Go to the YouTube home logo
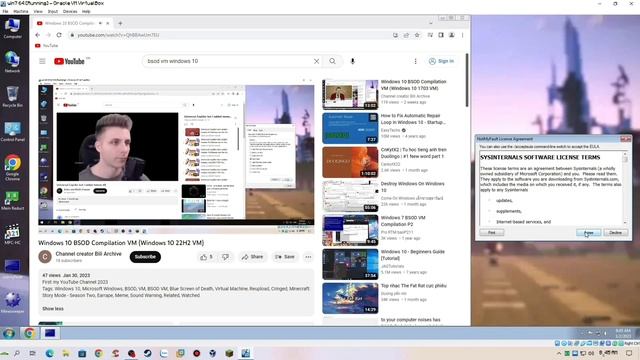This screenshot has height=360, width=640. pos(69,61)
